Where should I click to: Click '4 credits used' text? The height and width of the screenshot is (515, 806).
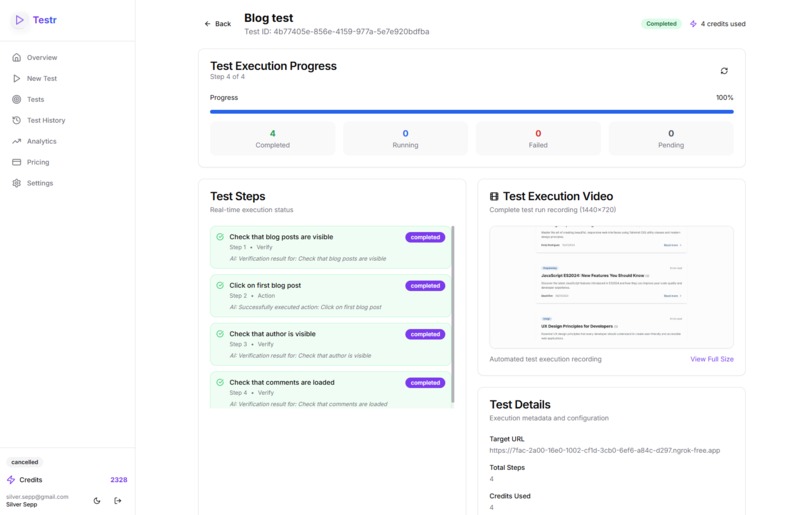tap(723, 24)
